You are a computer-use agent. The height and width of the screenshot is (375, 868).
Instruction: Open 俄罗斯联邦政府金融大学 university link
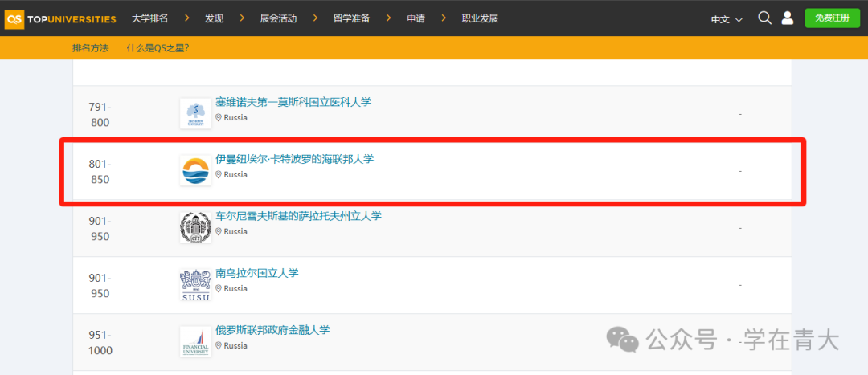[x=272, y=330]
